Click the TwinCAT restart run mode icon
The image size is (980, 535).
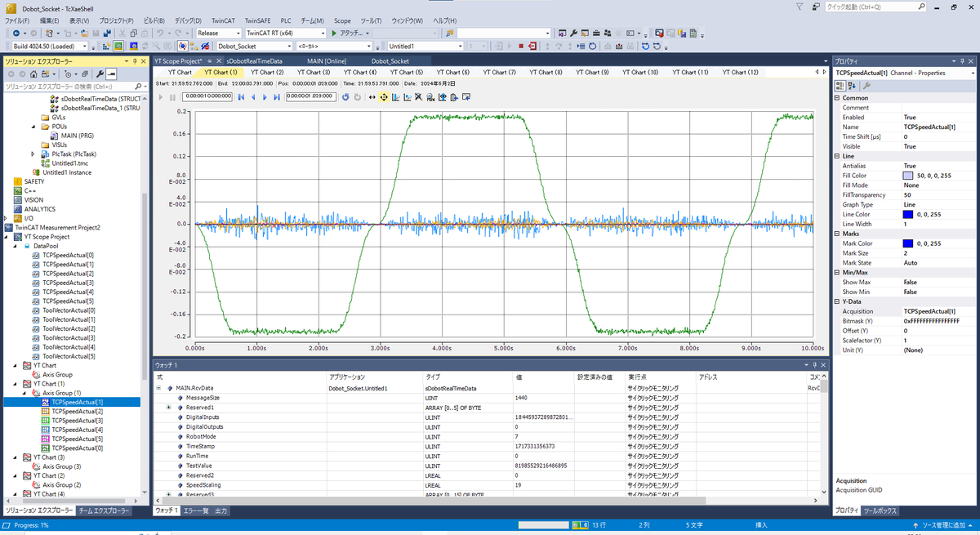point(118,46)
